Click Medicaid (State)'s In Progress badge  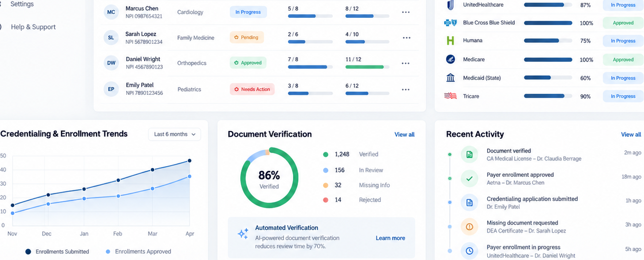point(623,78)
